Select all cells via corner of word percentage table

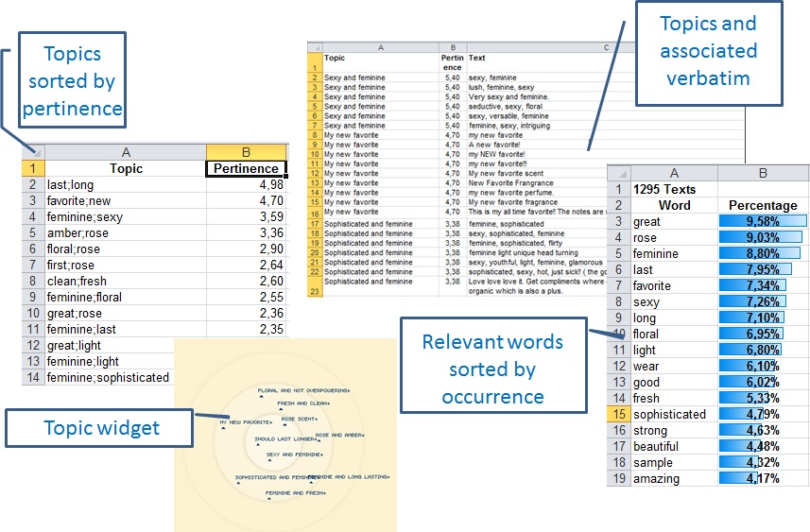(619, 173)
